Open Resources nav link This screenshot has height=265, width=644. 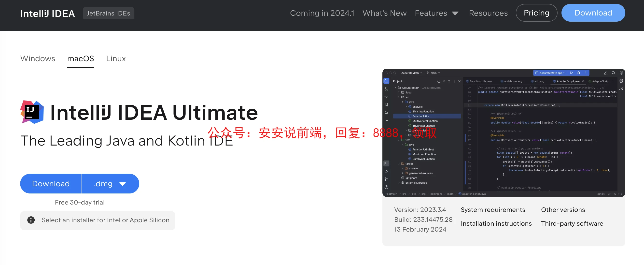488,13
